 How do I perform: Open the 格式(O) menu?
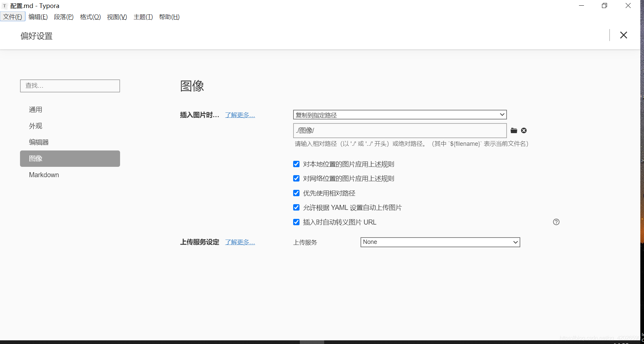click(x=90, y=17)
